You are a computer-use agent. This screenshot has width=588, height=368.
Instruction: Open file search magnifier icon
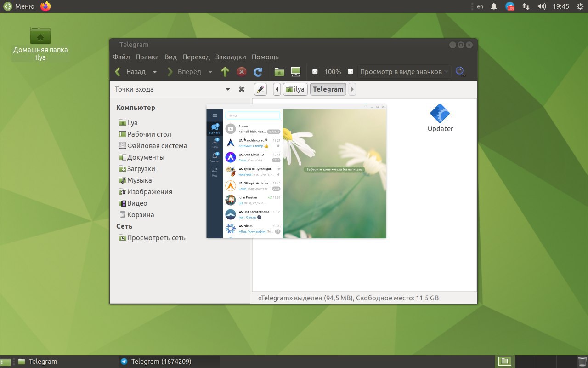(x=460, y=72)
